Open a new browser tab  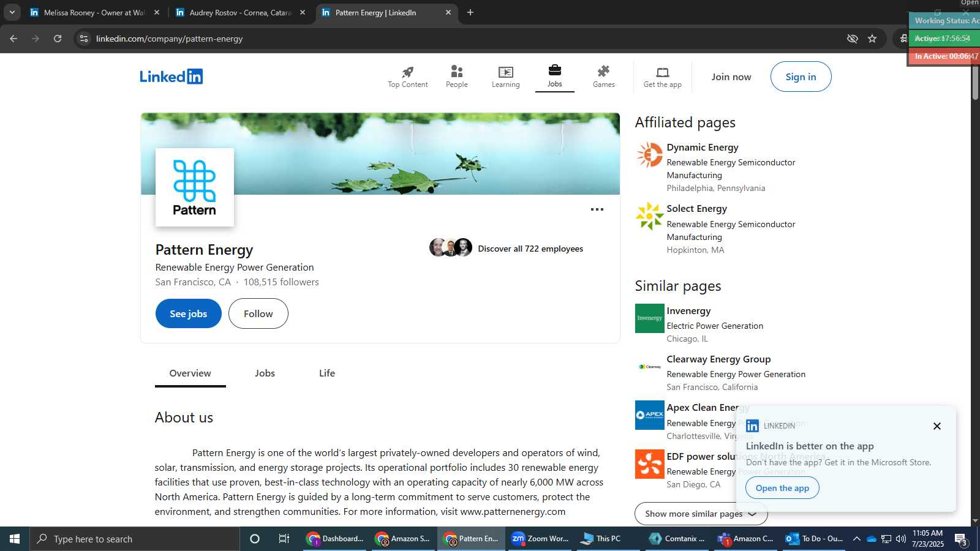470,12
